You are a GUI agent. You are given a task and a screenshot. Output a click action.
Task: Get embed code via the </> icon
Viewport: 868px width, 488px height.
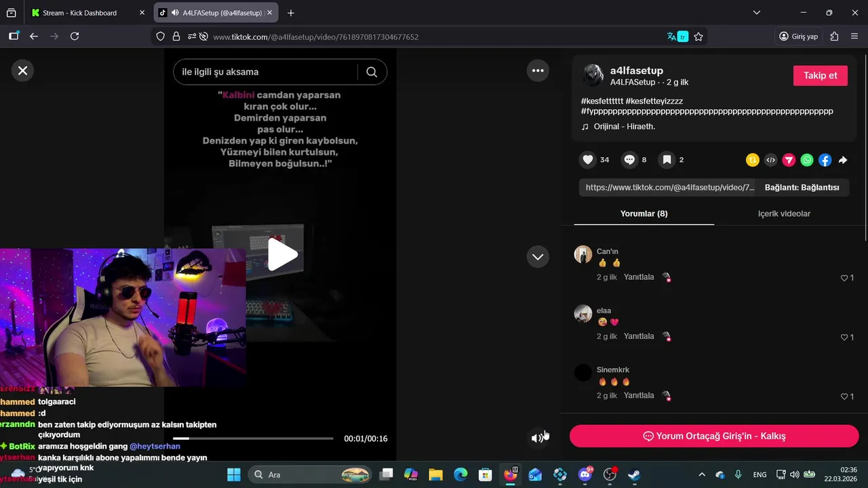(x=770, y=160)
